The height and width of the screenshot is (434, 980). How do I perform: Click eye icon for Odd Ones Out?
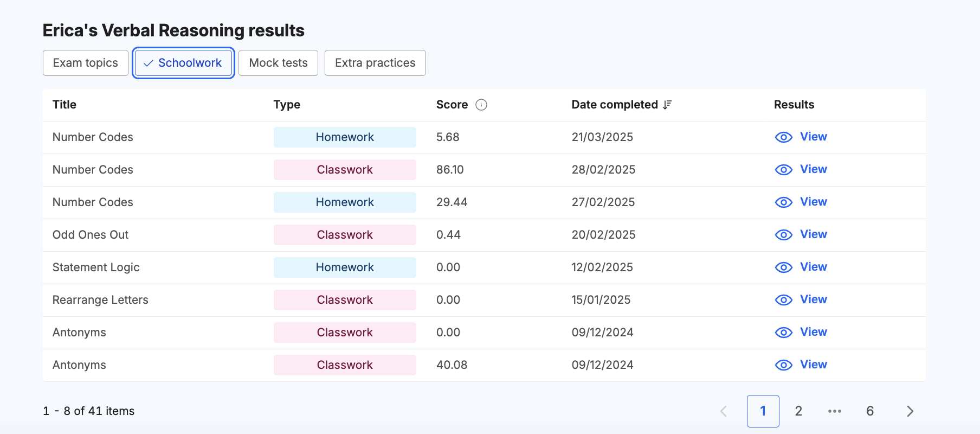(x=783, y=235)
